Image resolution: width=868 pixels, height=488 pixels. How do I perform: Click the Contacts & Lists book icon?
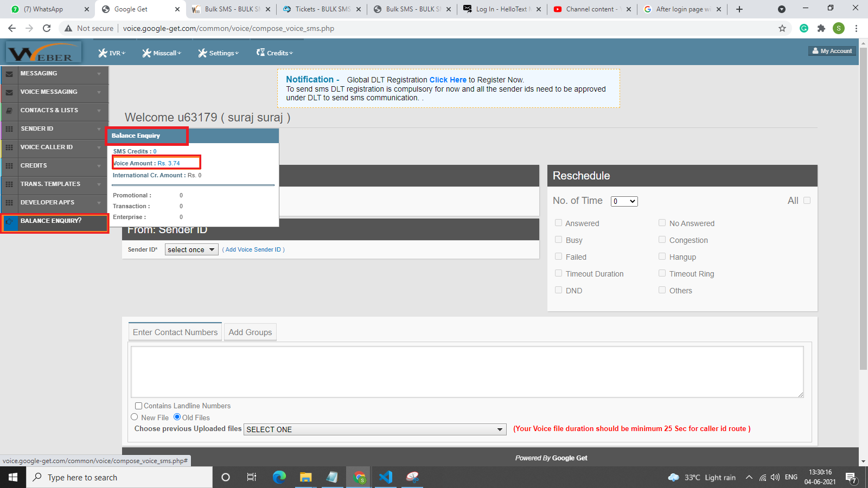tap(9, 111)
